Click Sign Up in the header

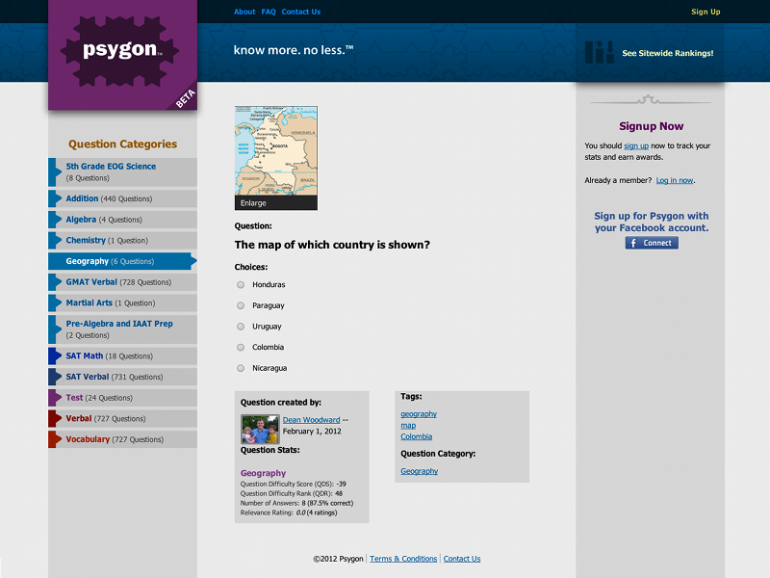tap(706, 12)
